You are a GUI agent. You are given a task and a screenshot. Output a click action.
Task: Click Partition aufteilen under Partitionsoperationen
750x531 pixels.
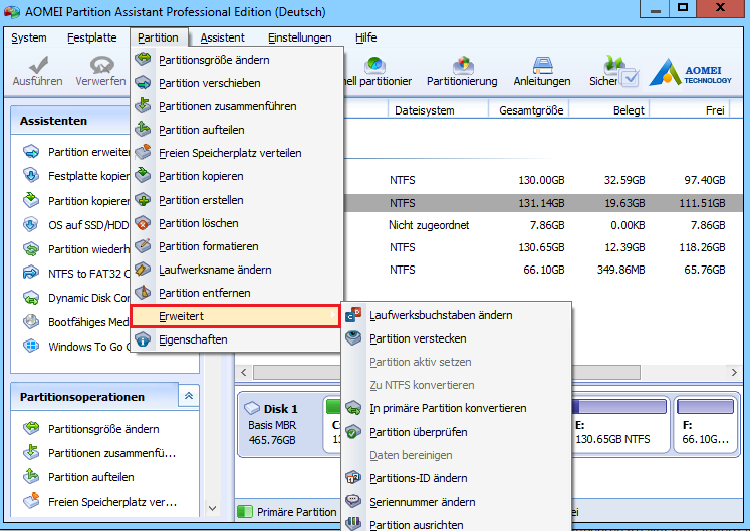click(x=91, y=477)
